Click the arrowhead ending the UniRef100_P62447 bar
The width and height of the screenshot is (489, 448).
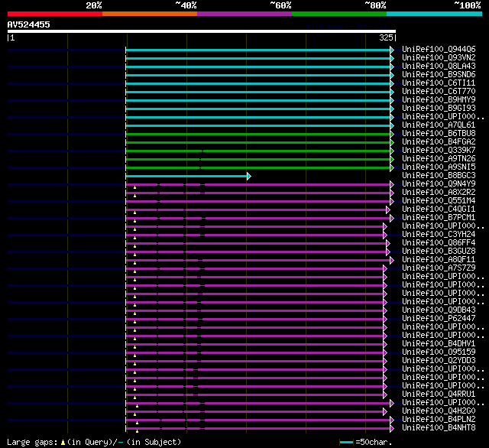point(385,319)
